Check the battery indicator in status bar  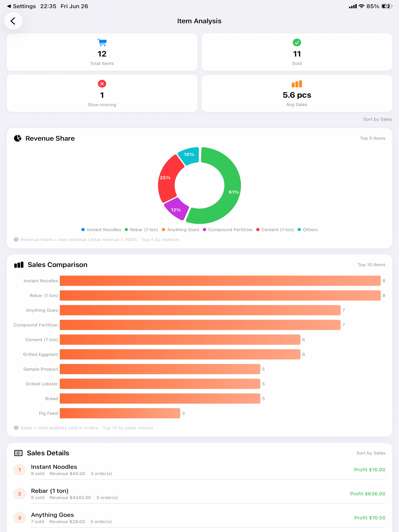386,6
